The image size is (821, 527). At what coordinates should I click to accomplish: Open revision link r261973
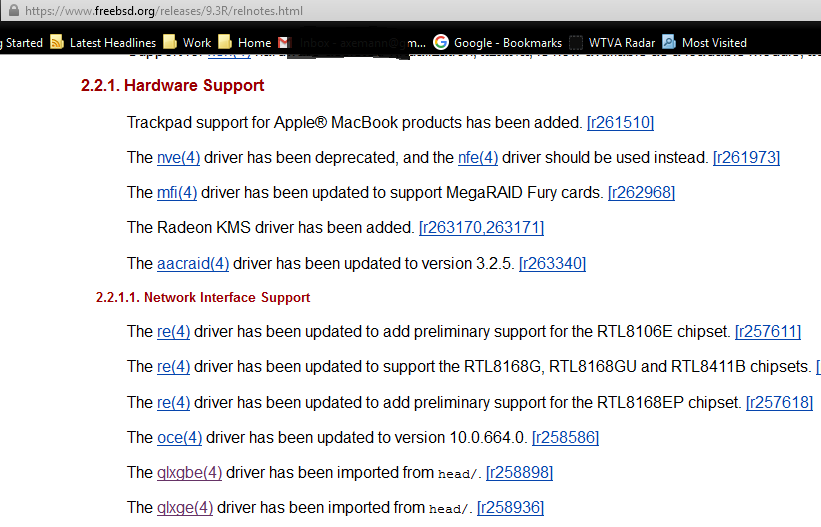pos(747,158)
